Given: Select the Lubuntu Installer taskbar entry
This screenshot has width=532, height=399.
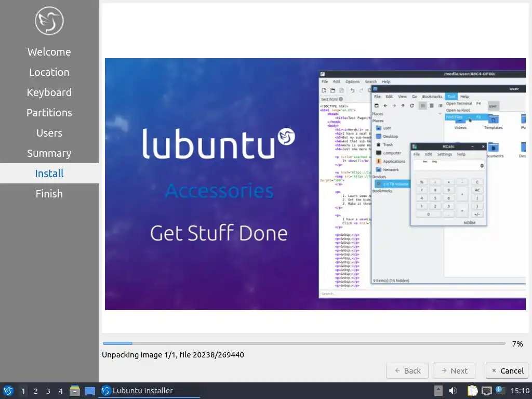Looking at the screenshot, I should point(150,391).
